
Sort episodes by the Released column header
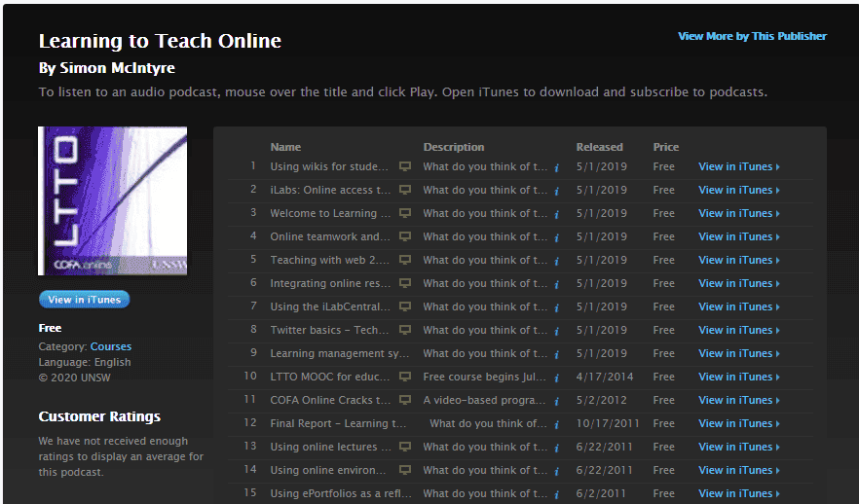[x=599, y=147]
